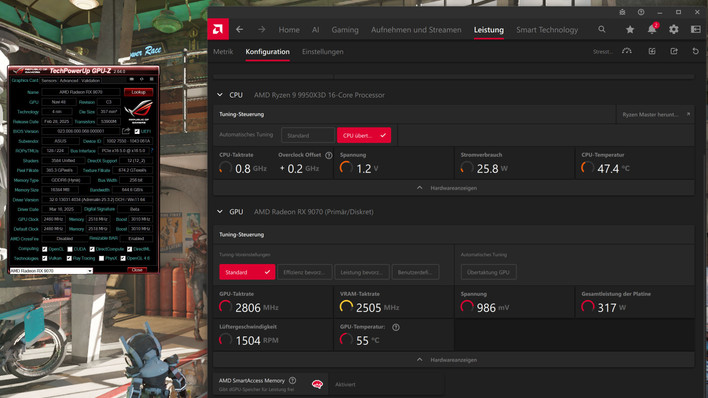The height and width of the screenshot is (398, 708).
Task: Click the AMD logo icon
Action: click(x=218, y=29)
